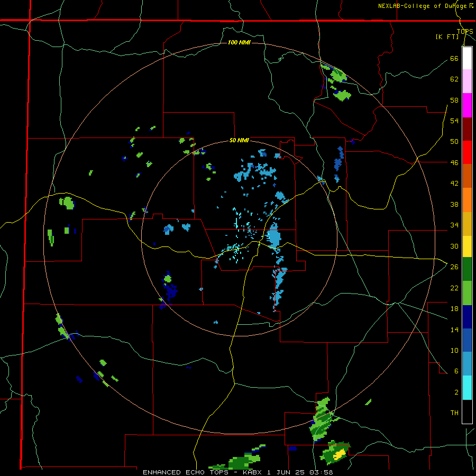Click the timestamp '03:58' in the caption
This screenshot has width=476, height=476.
point(322,472)
